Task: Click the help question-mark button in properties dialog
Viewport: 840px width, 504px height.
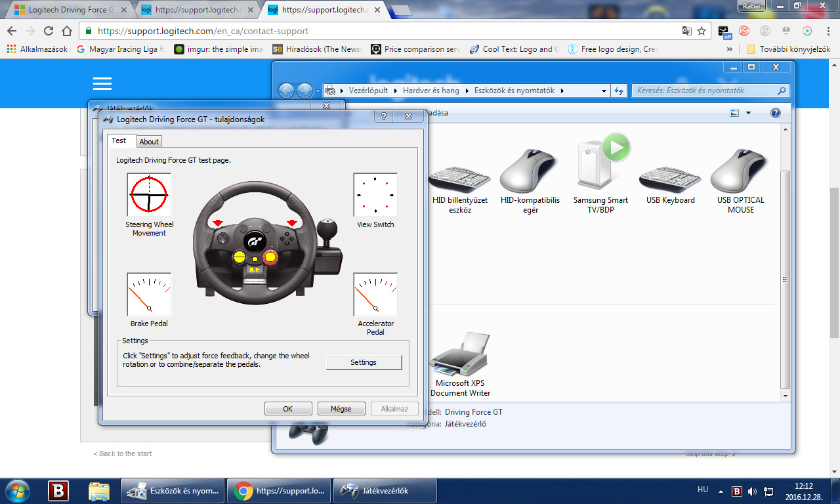Action: [x=384, y=116]
